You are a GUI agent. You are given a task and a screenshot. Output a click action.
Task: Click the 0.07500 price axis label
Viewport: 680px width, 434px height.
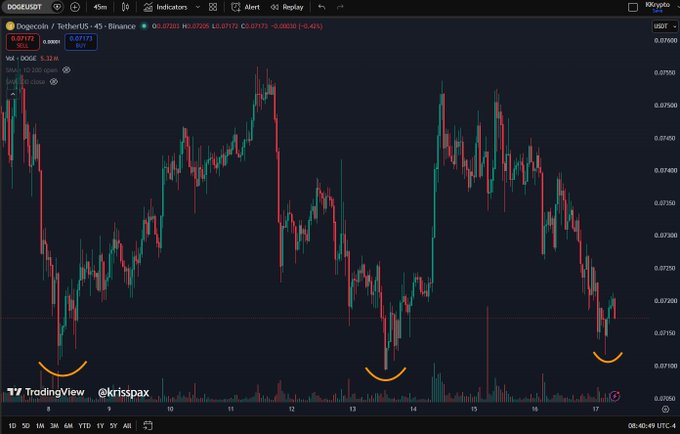point(665,105)
